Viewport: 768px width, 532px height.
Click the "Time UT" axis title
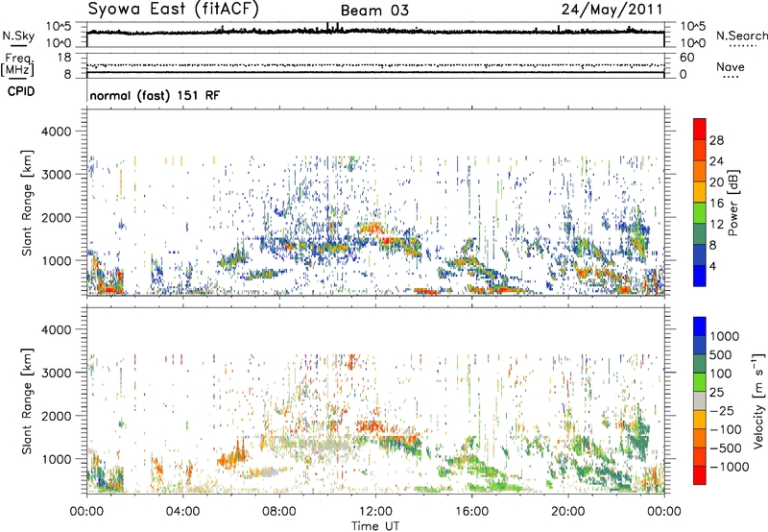click(375, 526)
